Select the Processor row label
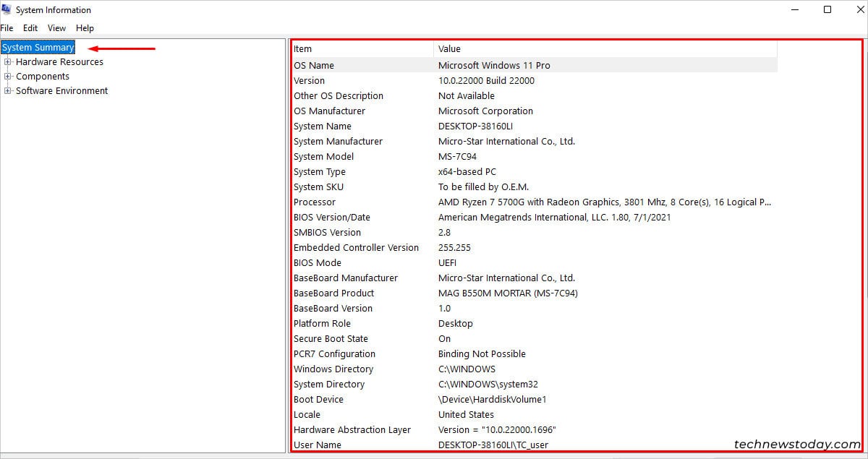This screenshot has width=868, height=459. click(x=315, y=202)
